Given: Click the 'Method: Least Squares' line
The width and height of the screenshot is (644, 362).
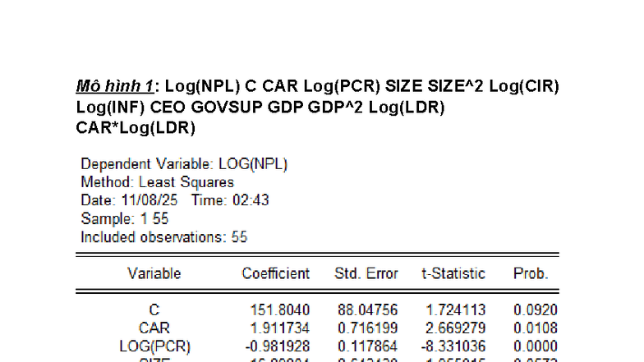Looking at the screenshot, I should tap(157, 182).
